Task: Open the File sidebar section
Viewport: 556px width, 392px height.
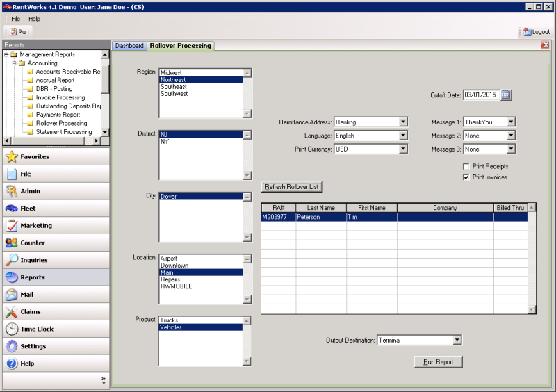Action: point(56,174)
